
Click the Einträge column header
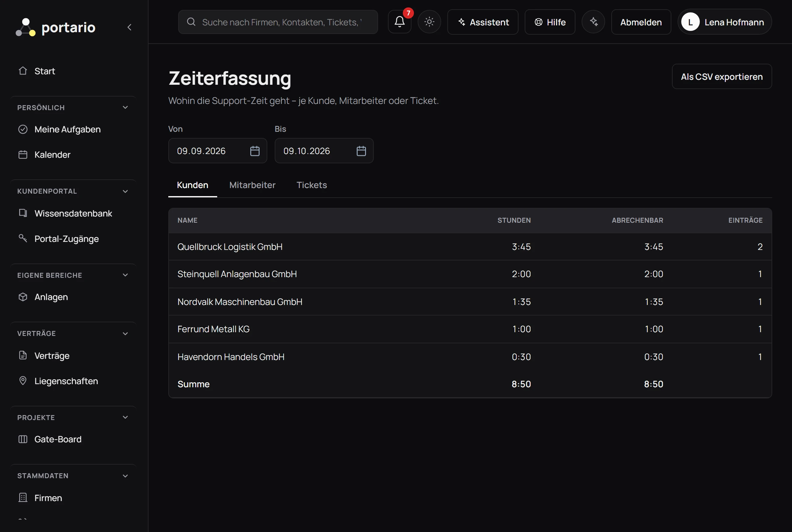click(x=745, y=220)
